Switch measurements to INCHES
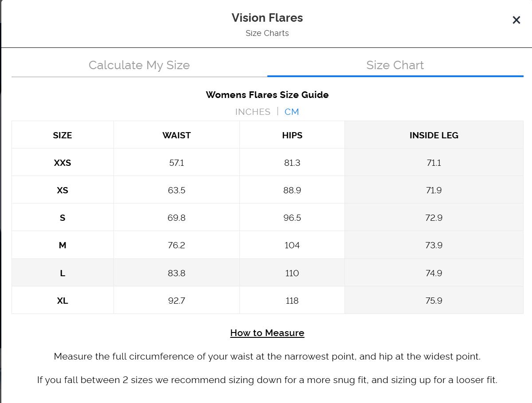 tap(252, 112)
